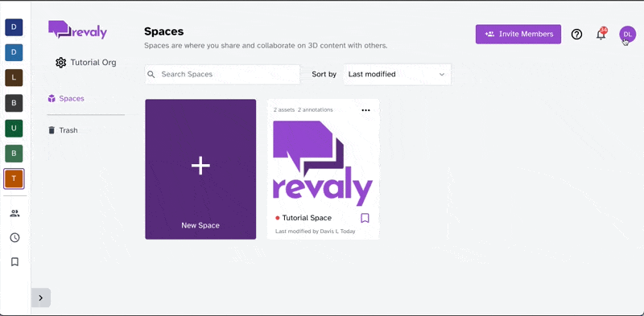This screenshot has height=316, width=644.
Task: Click the Tutorial Space title
Action: point(307,218)
